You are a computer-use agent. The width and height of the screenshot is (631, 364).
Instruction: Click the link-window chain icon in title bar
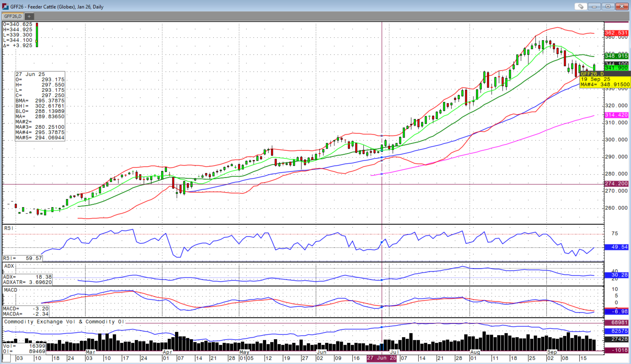pyautogui.click(x=581, y=6)
